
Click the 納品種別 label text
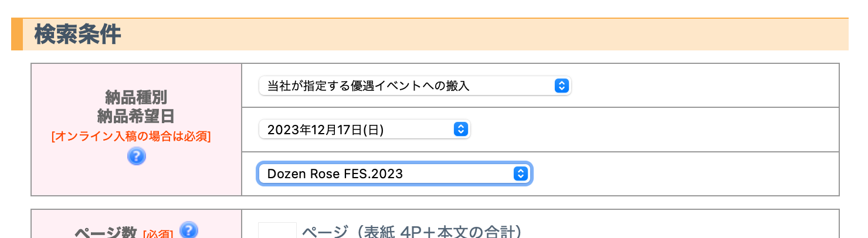tap(136, 97)
